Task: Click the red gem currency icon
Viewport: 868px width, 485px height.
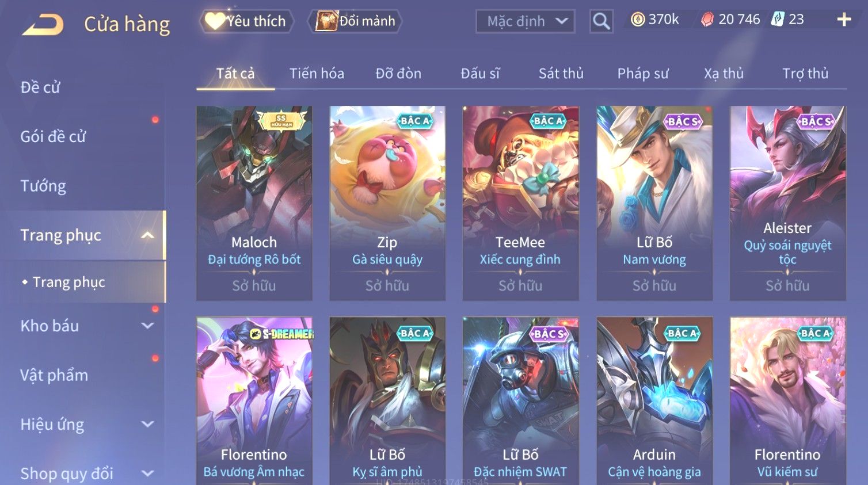Action: (x=707, y=20)
